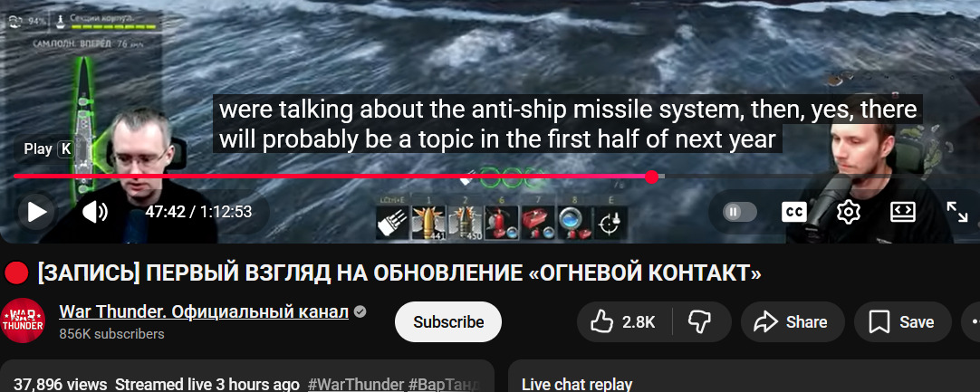Click the War Thunder channel avatar

pos(23,320)
